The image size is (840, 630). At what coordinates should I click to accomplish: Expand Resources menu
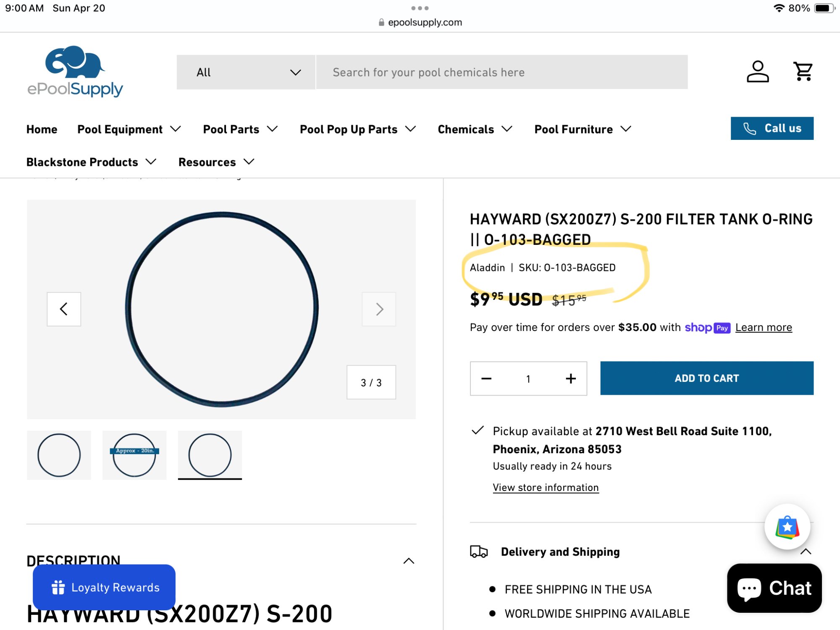(217, 162)
